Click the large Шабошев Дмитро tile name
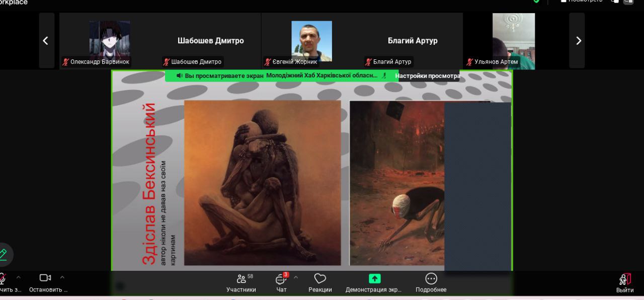Viewport: 644px width, 300px height. (x=211, y=41)
